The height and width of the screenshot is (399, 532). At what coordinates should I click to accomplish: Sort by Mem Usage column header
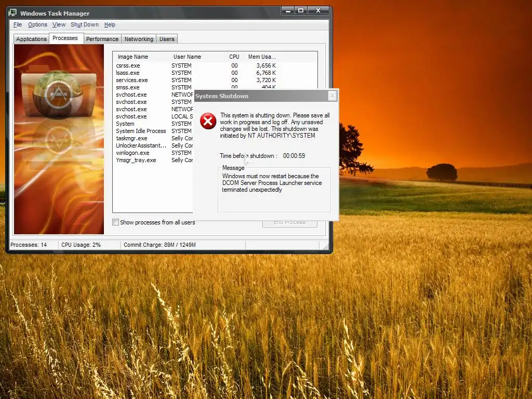click(262, 57)
